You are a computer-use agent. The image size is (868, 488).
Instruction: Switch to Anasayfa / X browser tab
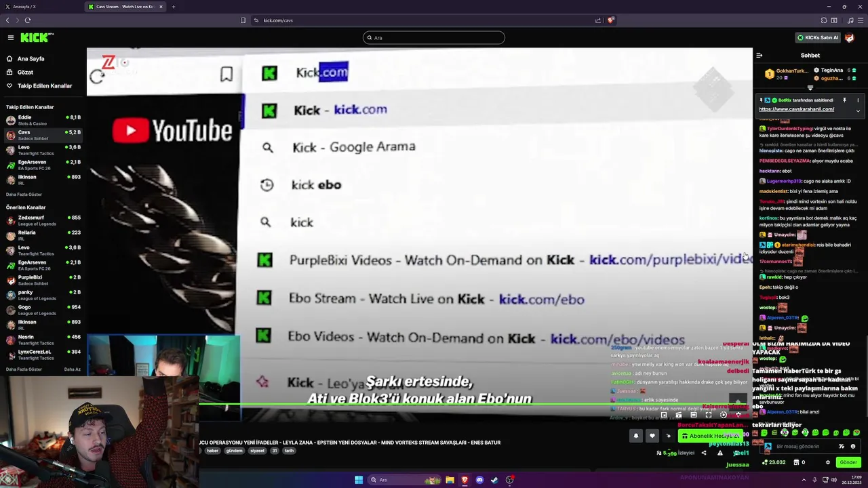point(41,7)
